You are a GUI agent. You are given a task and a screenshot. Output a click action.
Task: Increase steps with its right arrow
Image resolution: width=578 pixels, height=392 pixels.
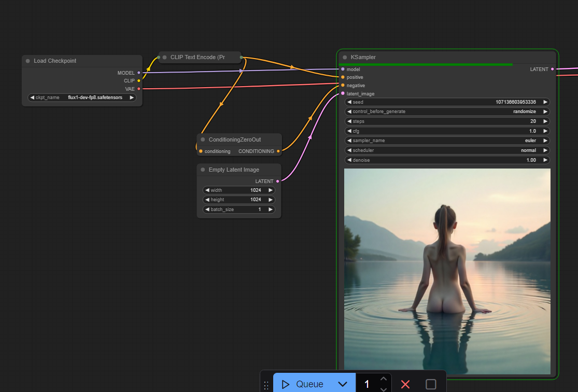tap(545, 121)
